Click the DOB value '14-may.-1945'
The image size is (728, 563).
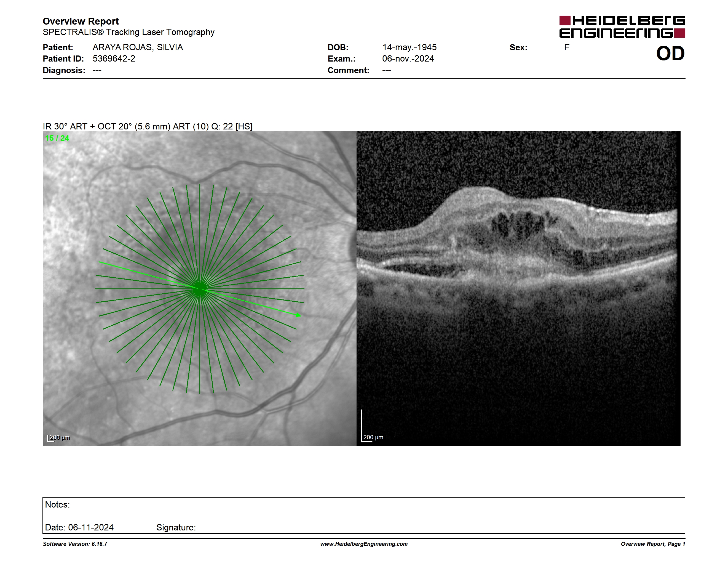409,47
